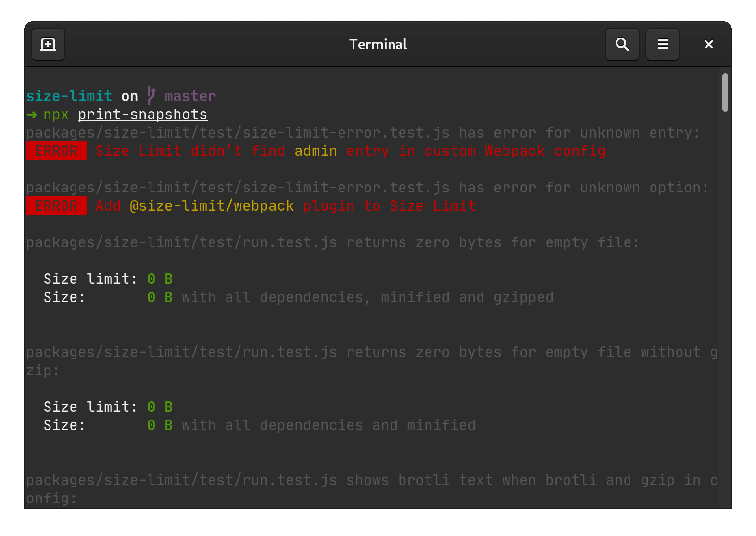The height and width of the screenshot is (536, 756).
Task: Click the green prompt arrow
Action: pyautogui.click(x=32, y=115)
